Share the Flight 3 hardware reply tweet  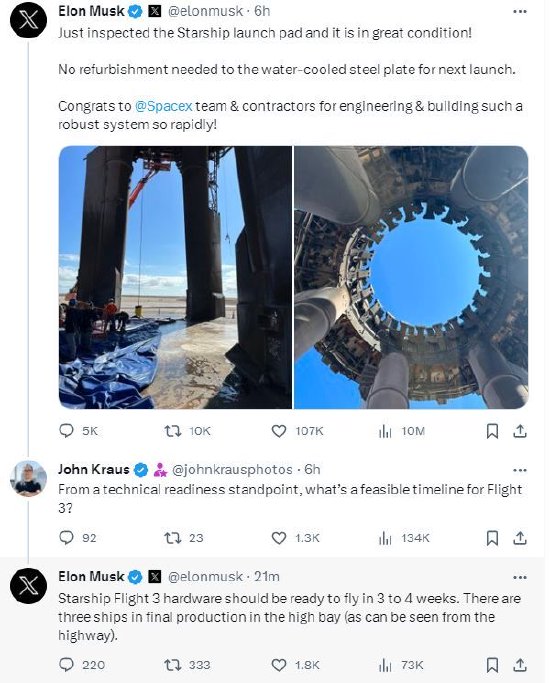point(520,665)
